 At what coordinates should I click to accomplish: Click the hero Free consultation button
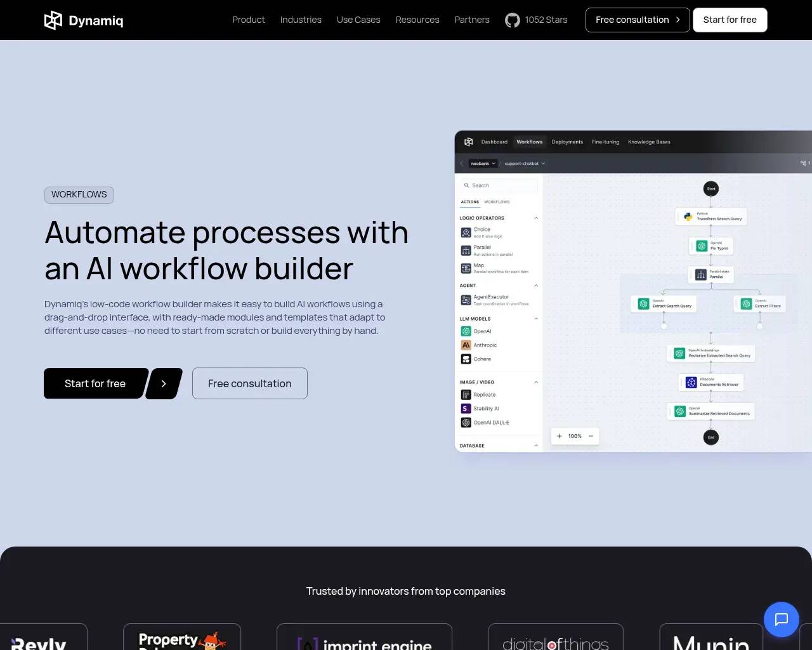[250, 383]
